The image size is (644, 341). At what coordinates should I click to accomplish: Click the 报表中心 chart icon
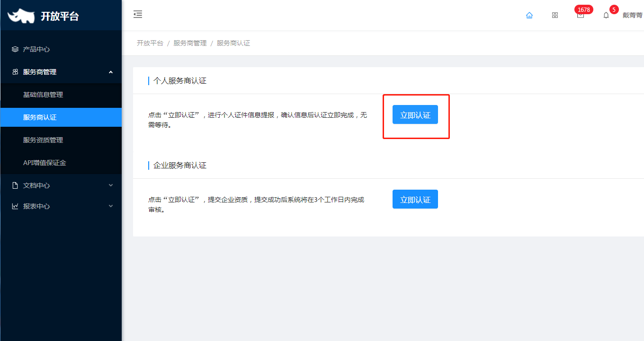point(15,206)
